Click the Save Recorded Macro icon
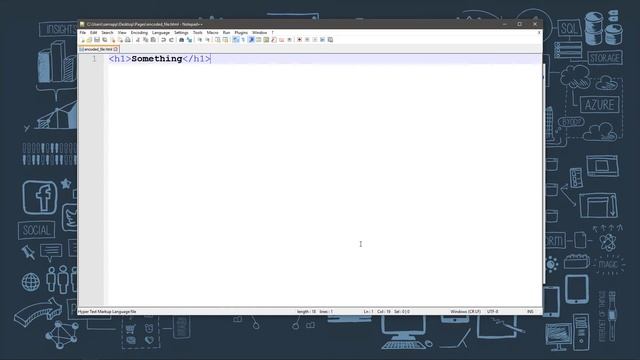 (330, 40)
